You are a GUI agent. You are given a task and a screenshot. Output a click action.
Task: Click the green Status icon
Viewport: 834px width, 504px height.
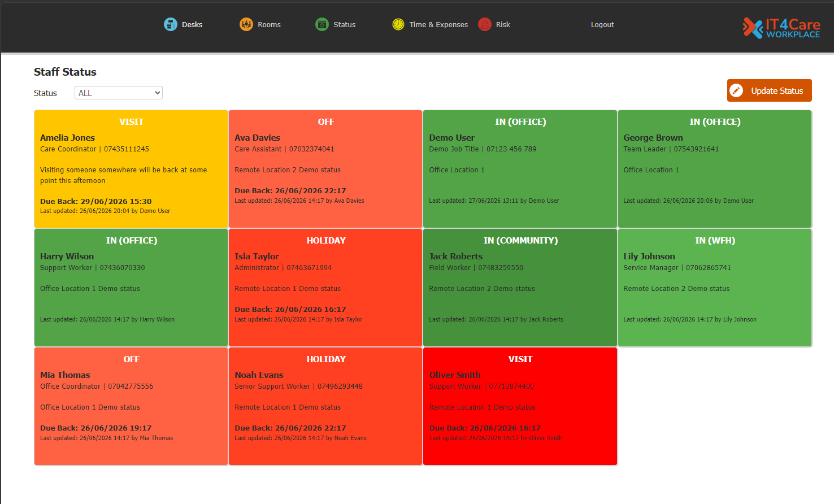tap(322, 24)
